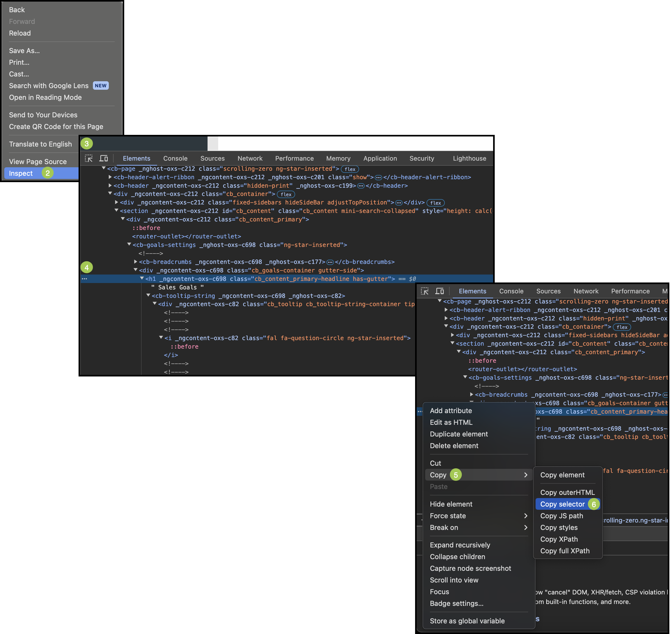Screen dimensions: 672x634
Task: Click element picker icon in lower-right DevTools
Action: 425,291
